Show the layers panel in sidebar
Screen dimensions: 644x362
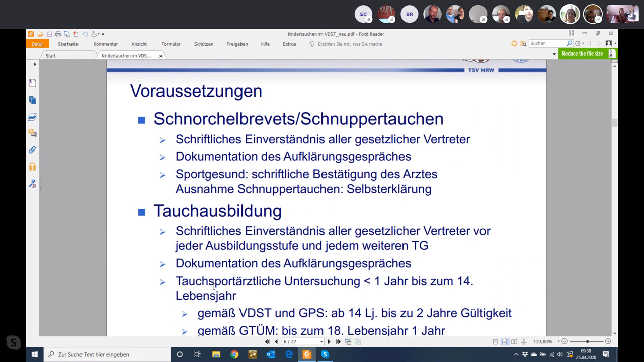[x=32, y=117]
